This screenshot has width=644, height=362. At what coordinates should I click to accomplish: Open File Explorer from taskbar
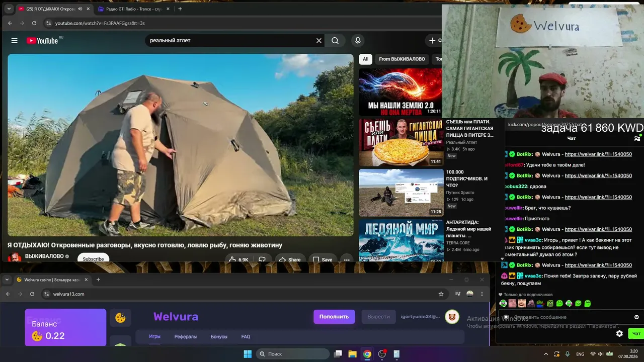pos(353,354)
